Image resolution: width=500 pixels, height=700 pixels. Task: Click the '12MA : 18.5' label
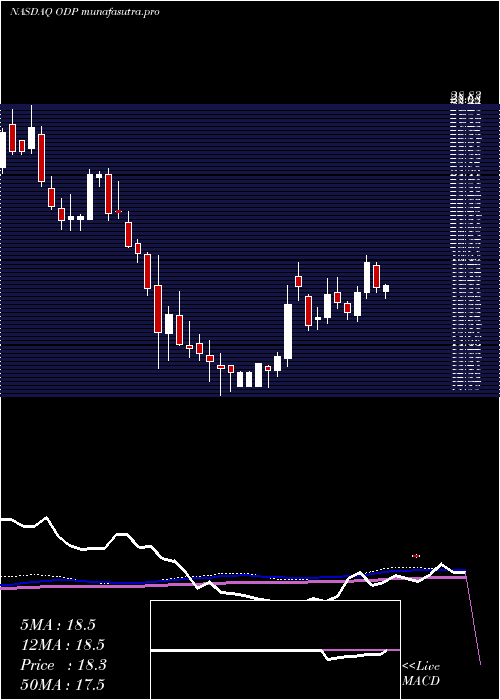tap(62, 645)
